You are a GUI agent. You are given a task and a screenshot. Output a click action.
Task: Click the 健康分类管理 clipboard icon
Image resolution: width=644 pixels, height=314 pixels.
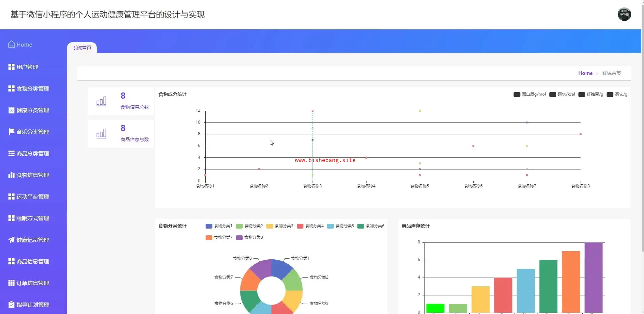click(x=11, y=110)
